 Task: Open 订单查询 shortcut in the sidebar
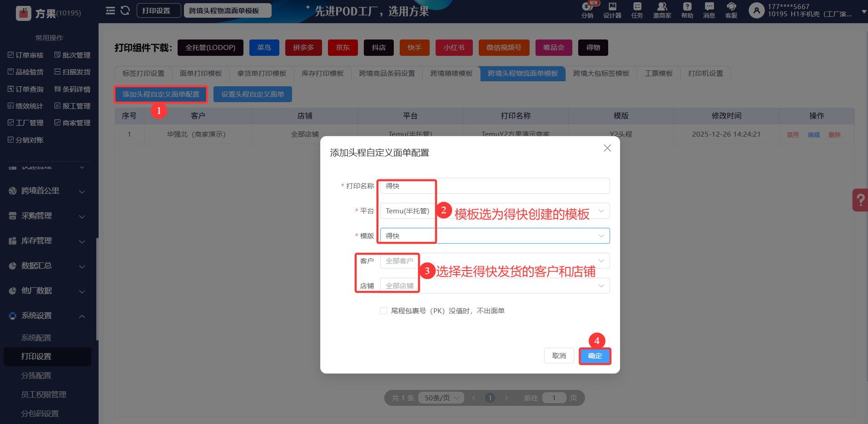[x=26, y=89]
